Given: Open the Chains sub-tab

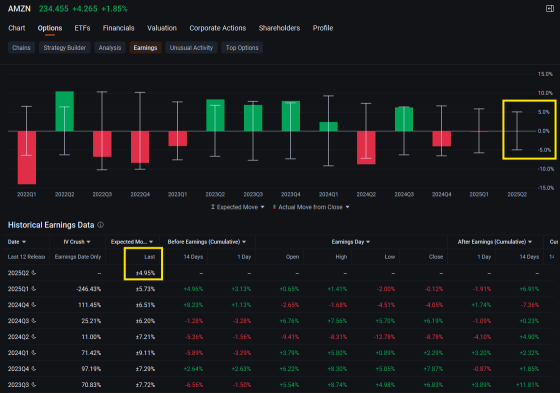Looking at the screenshot, I should coord(21,48).
